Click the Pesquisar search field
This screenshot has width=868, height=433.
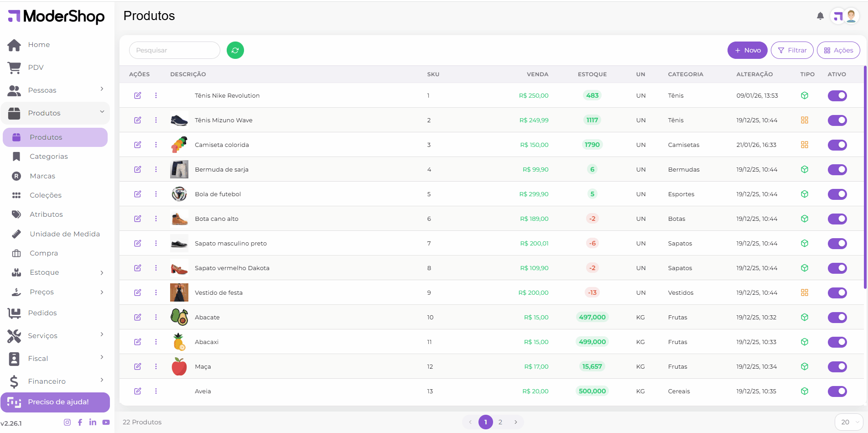click(174, 50)
